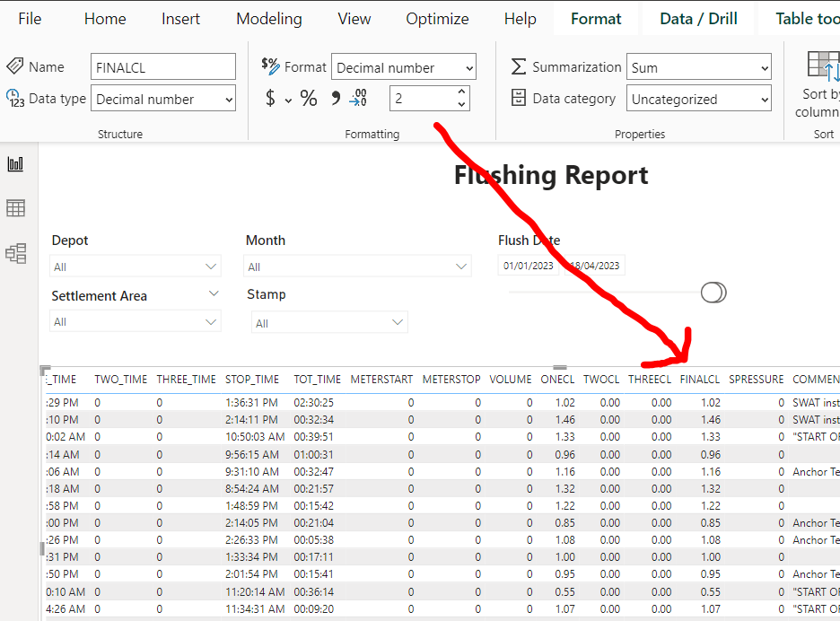840x621 pixels.
Task: Click the TOT_TIME column header
Action: point(317,380)
